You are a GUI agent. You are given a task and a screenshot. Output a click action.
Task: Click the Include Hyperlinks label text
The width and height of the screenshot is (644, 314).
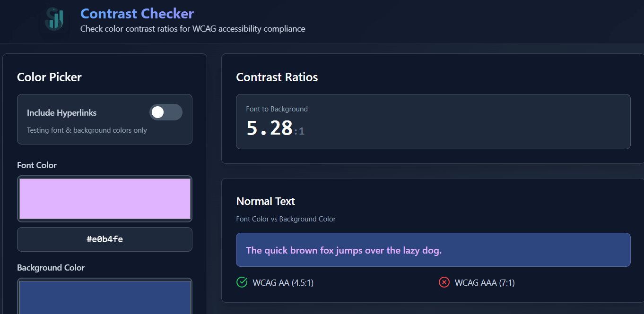point(61,113)
